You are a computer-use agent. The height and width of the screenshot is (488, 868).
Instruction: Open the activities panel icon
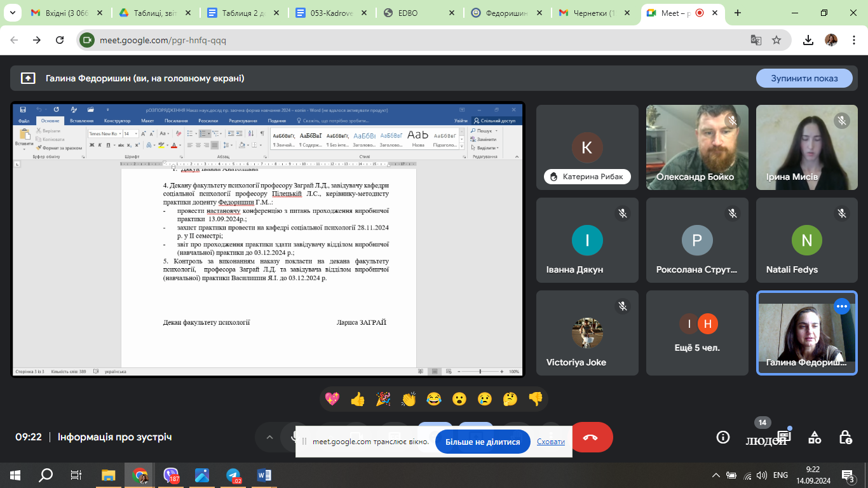(x=814, y=437)
